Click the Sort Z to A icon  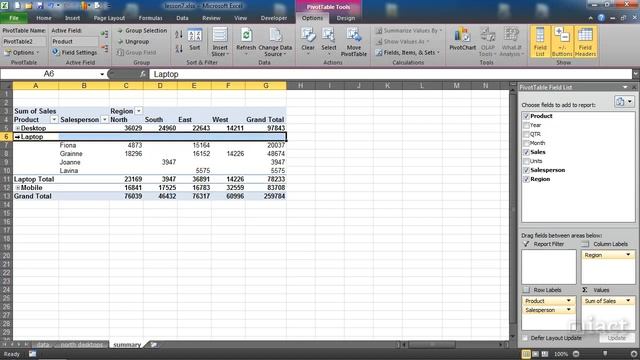point(179,49)
